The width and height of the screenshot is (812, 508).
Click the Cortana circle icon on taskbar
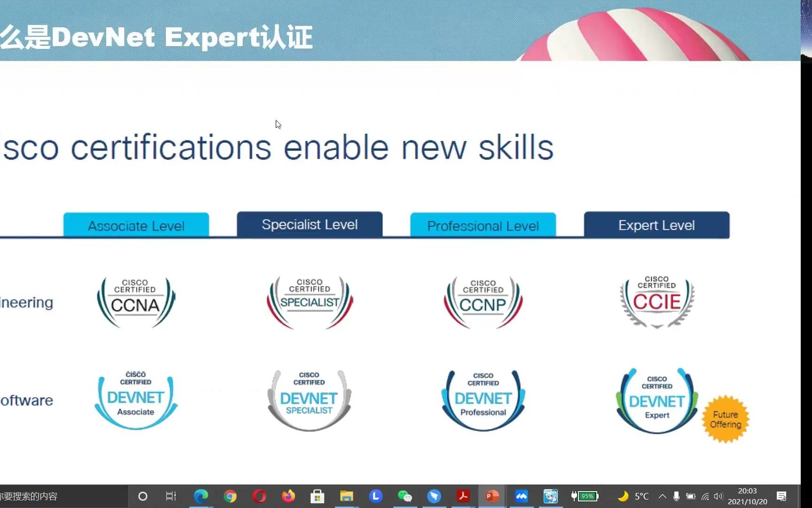[x=143, y=496]
